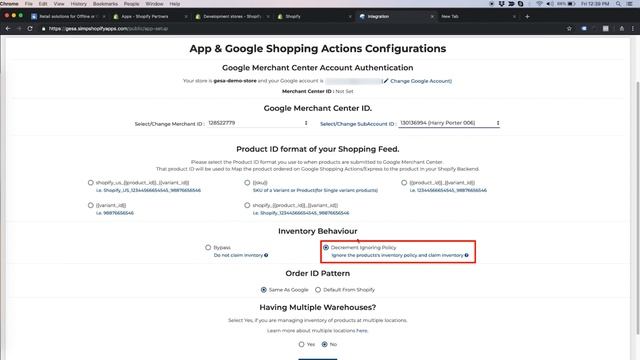Screen dimensions: 640x360
Task: Open the View menu
Action: (x=59, y=4)
